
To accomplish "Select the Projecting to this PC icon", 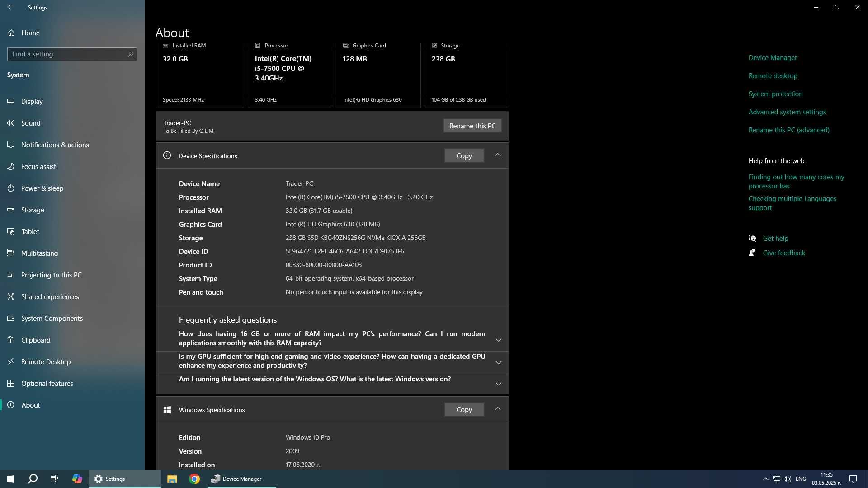I will [11, 275].
